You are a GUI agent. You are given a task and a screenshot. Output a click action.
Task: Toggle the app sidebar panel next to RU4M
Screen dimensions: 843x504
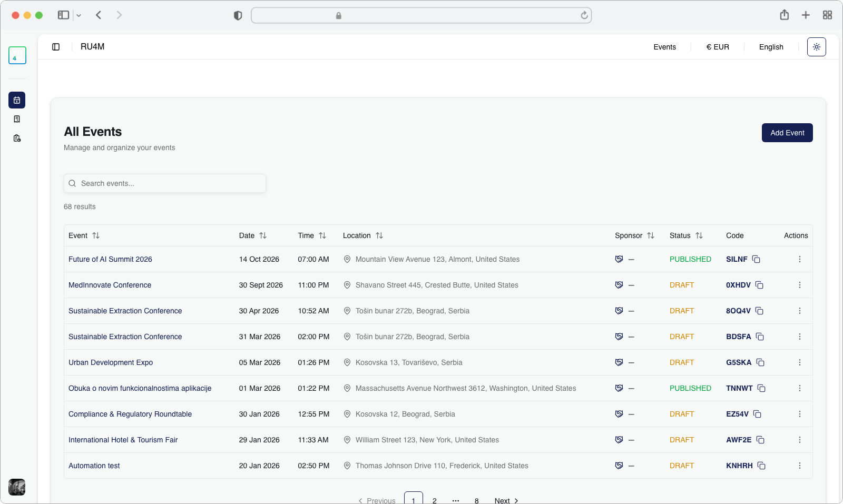click(56, 47)
